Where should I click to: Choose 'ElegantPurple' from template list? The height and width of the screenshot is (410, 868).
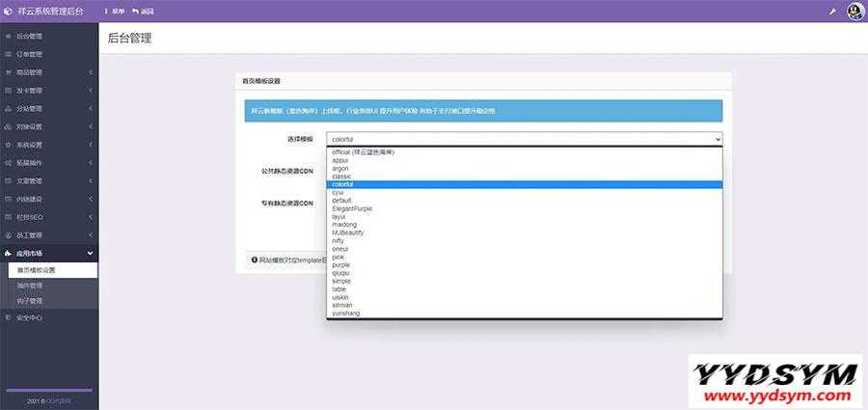click(352, 208)
